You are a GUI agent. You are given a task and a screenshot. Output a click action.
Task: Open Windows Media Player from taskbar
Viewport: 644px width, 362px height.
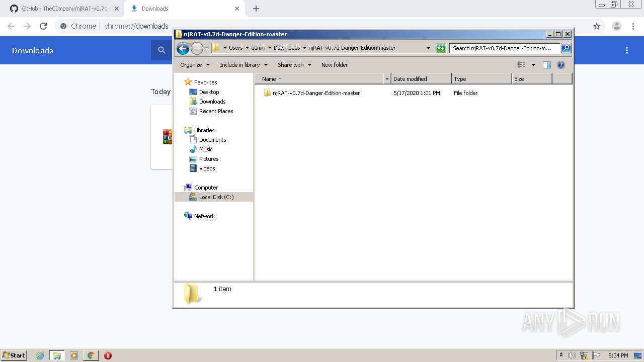coord(74,355)
